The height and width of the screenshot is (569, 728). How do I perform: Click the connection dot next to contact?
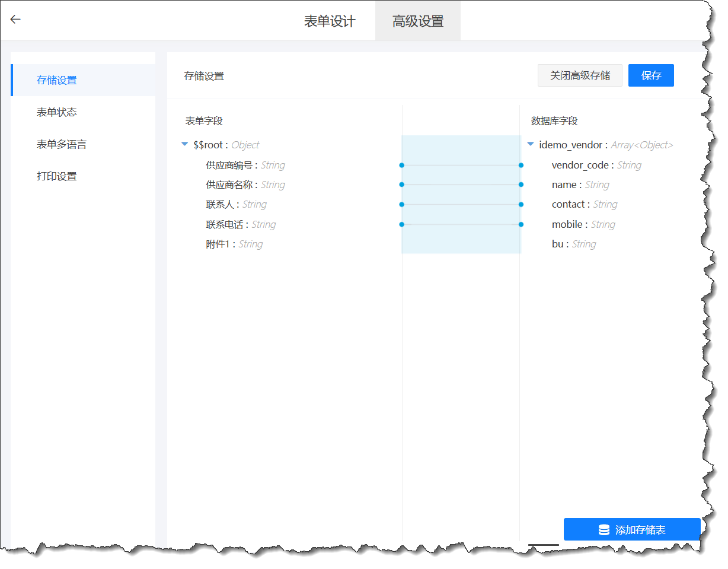coord(521,204)
